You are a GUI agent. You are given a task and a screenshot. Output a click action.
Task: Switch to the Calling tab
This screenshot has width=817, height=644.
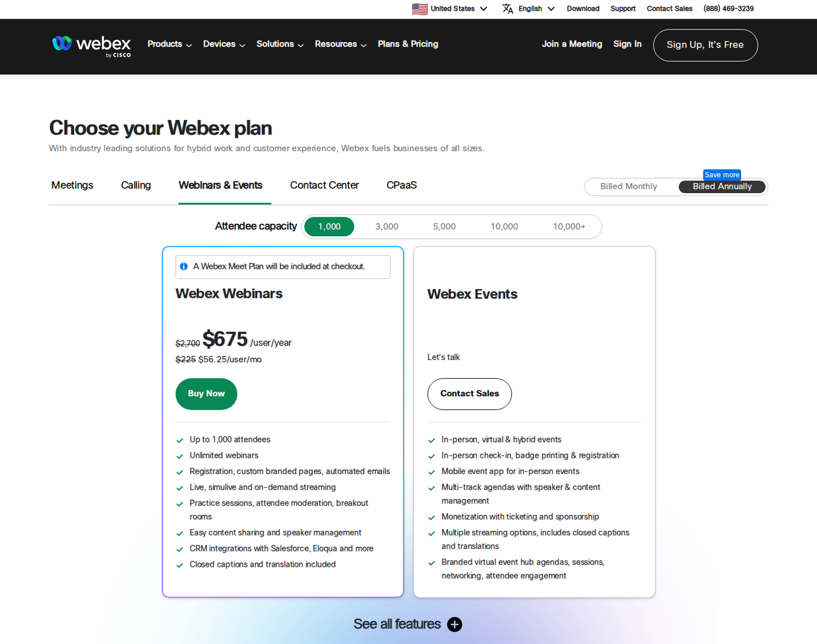click(x=136, y=186)
